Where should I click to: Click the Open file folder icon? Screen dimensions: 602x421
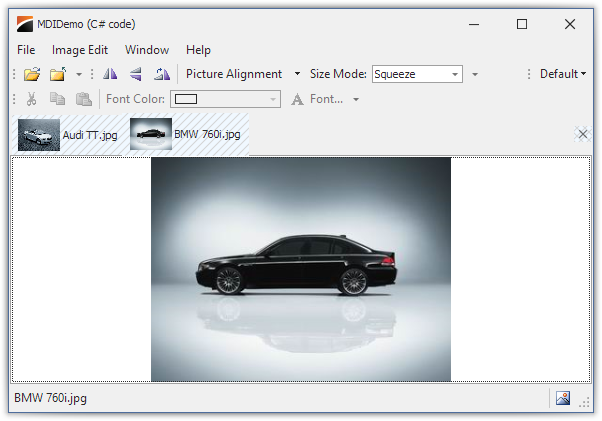coord(32,74)
